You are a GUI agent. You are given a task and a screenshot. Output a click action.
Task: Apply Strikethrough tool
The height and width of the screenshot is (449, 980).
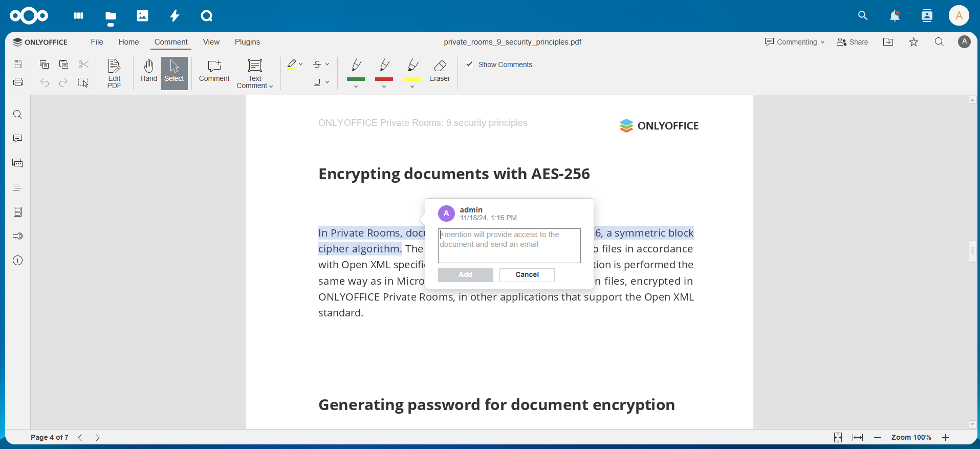pos(317,65)
